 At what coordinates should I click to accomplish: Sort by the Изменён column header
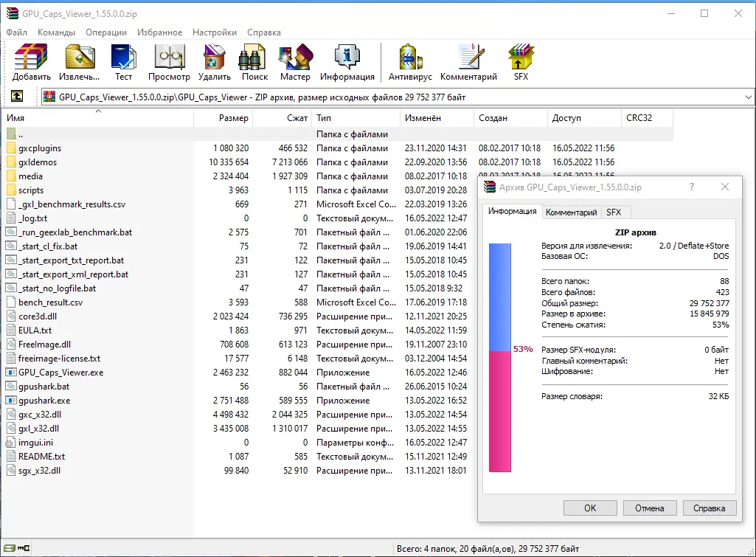pos(437,117)
